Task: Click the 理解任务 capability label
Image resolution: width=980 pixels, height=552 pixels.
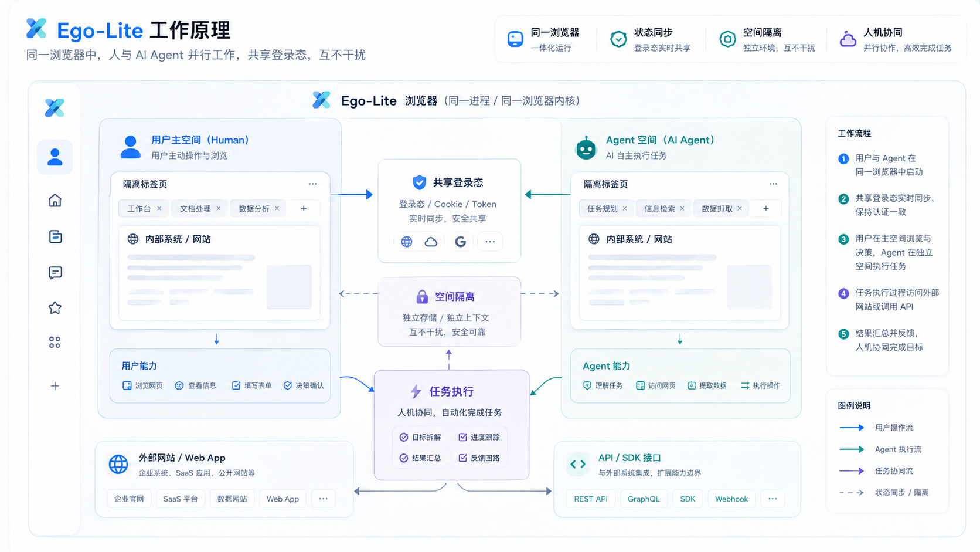Action: click(609, 385)
